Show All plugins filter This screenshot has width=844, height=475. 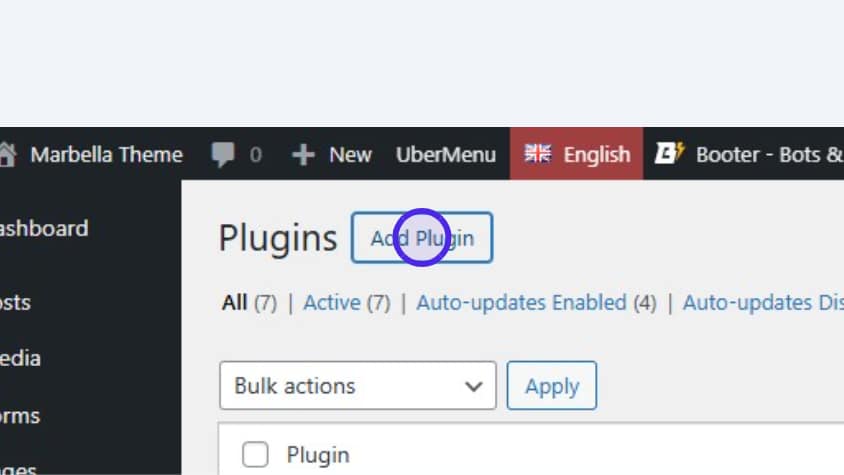tap(234, 302)
